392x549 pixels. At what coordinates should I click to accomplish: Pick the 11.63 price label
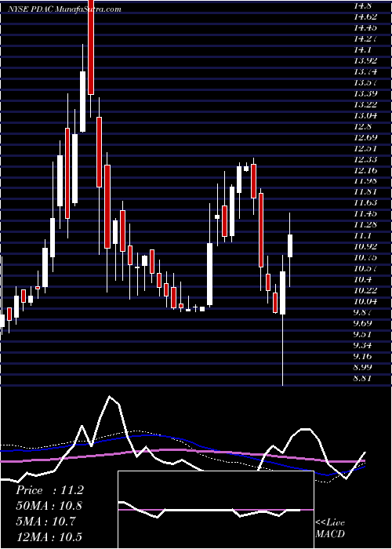tap(365, 202)
